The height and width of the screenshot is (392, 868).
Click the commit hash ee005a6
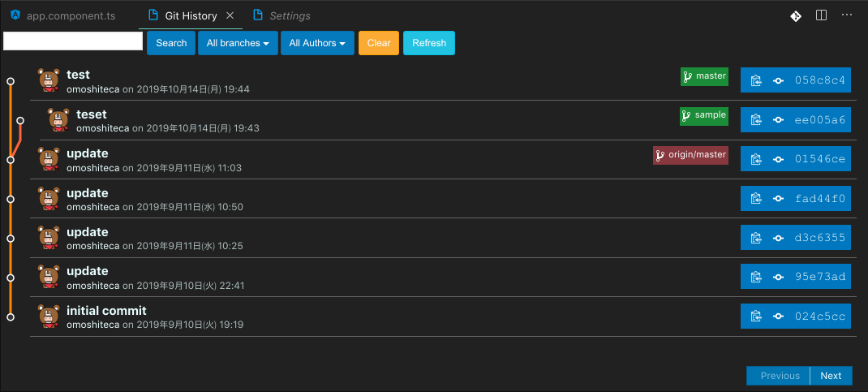[820, 119]
